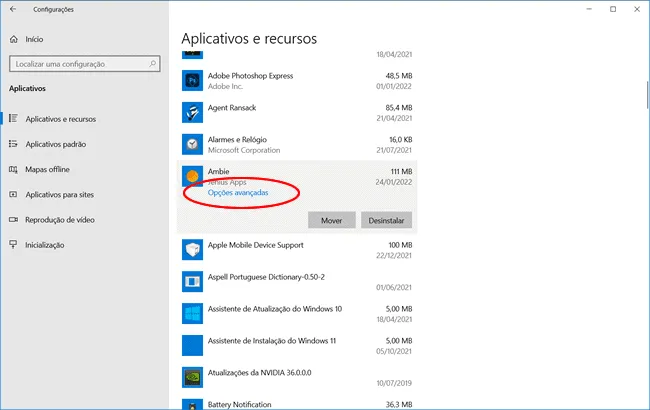Click Mapas offline sidebar icon
This screenshot has height=410, width=650.
[x=13, y=169]
